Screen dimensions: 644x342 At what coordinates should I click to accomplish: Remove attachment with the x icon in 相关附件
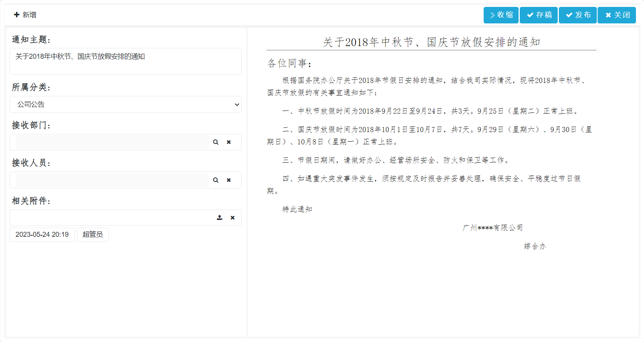[232, 218]
